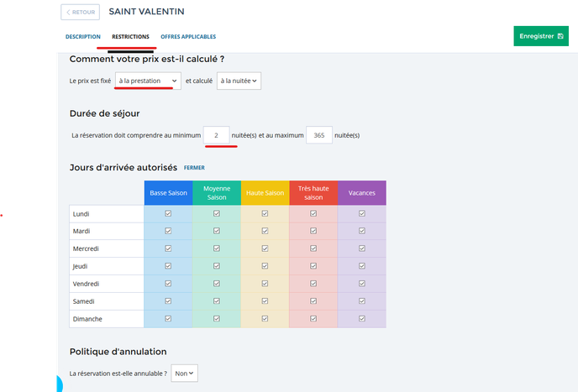Image resolution: width=578 pixels, height=392 pixels.
Task: Click the Enregistrer button
Action: tap(541, 36)
